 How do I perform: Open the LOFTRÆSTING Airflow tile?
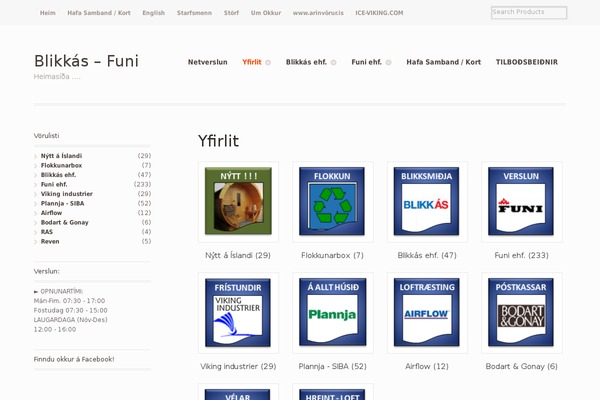(427, 312)
